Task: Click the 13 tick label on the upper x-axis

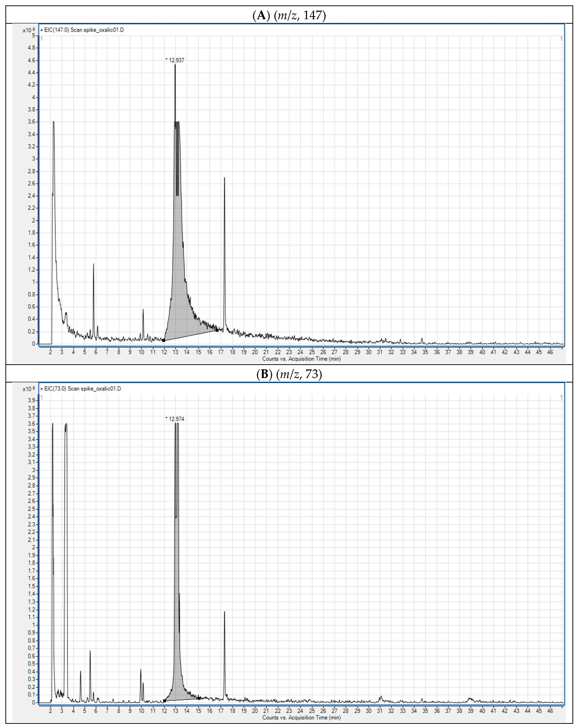Action: [x=175, y=352]
